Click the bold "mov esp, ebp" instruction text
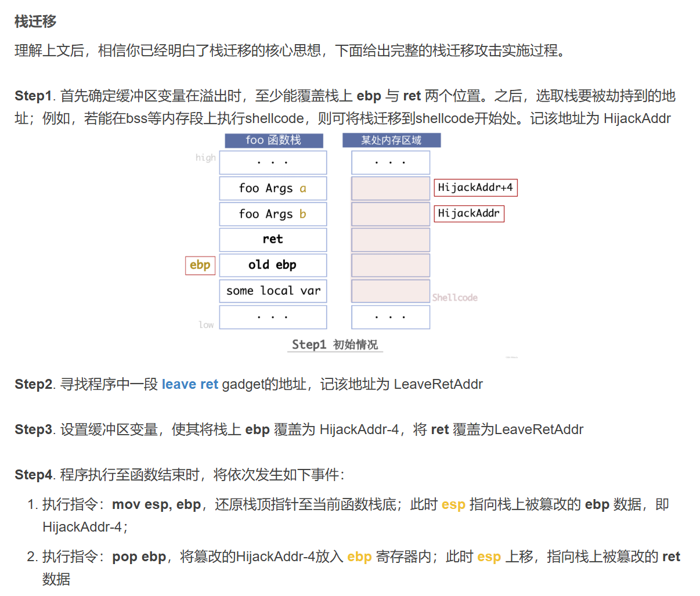This screenshot has width=700, height=596. coord(156,504)
